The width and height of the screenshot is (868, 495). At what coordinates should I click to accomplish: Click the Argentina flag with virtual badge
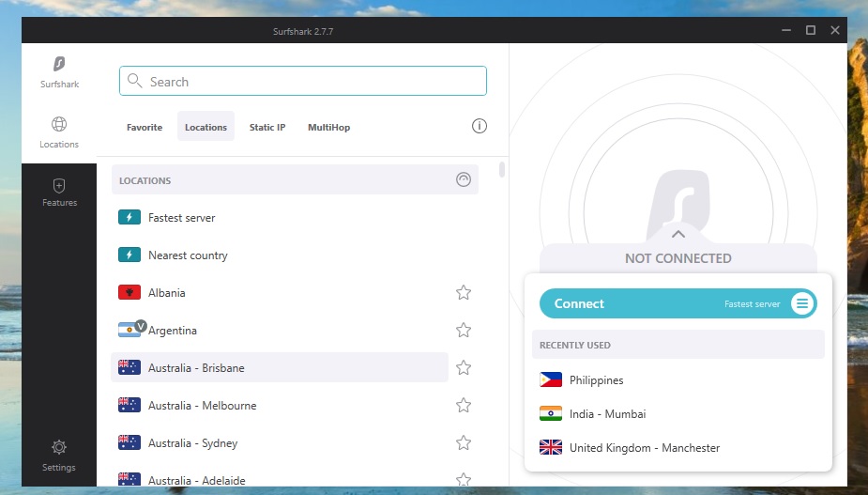tap(131, 330)
